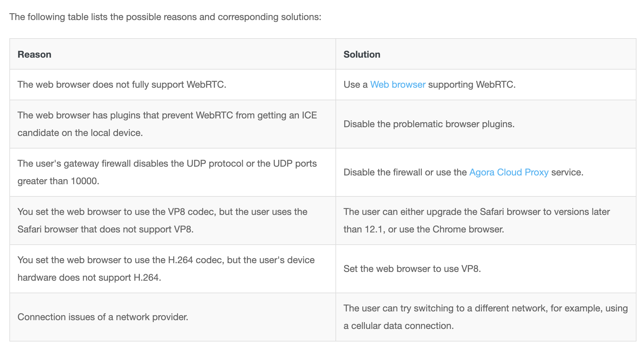Click the switch to different network solution
The image size is (644, 349).
[486, 317]
